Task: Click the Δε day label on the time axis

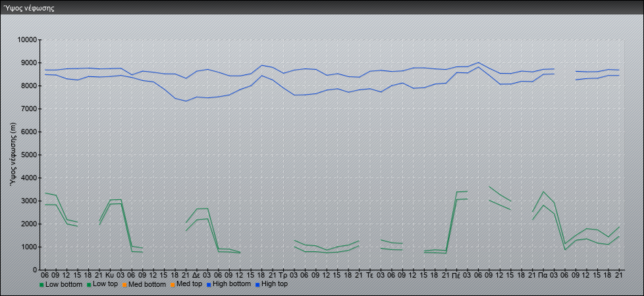Action: [196, 275]
